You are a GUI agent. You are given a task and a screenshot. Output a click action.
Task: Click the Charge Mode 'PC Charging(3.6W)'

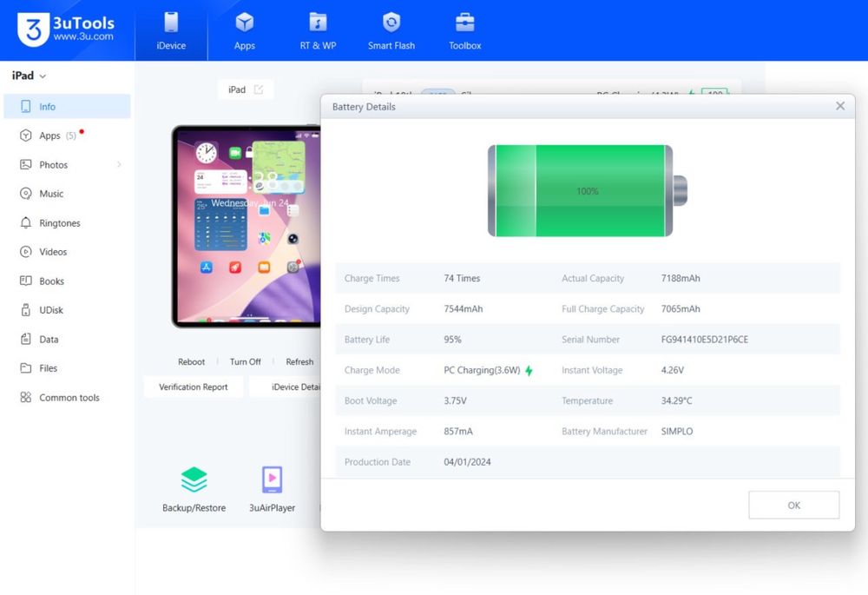[x=482, y=370]
